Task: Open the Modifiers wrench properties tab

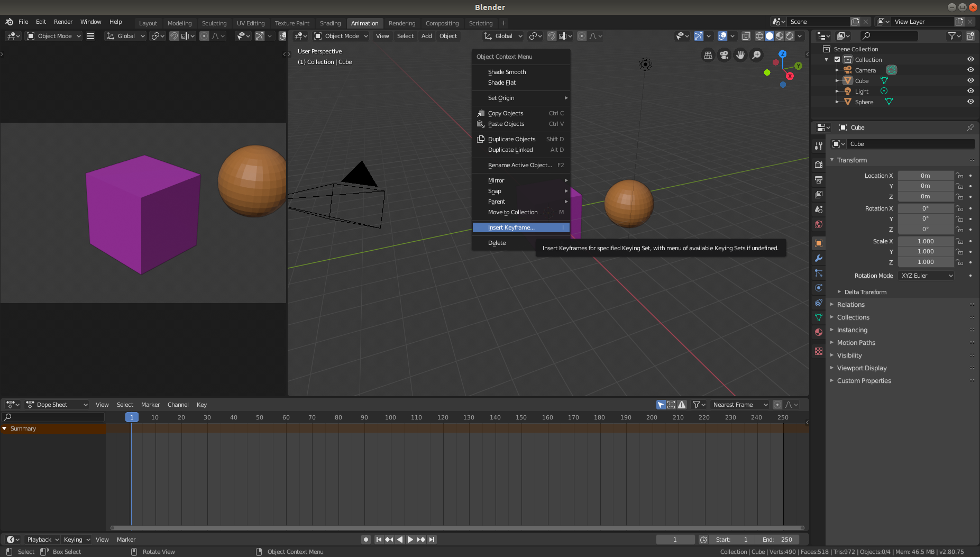Action: [x=819, y=258]
